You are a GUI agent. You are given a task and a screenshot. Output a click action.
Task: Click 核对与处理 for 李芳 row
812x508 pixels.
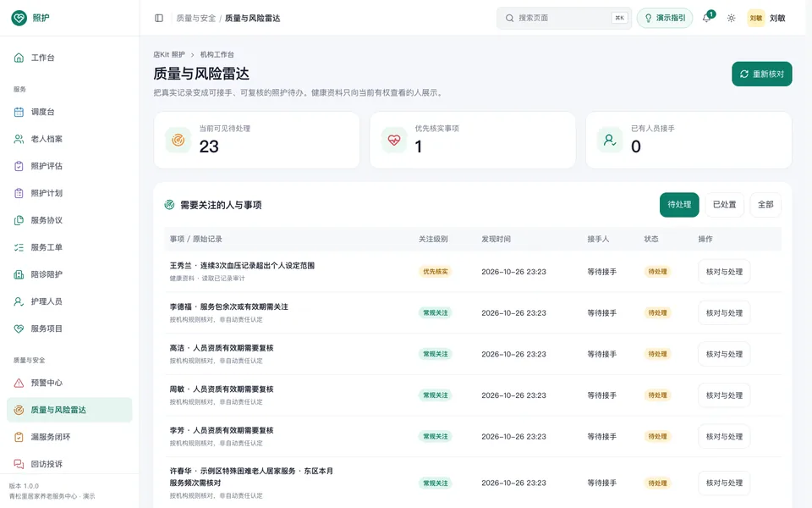[724, 437]
